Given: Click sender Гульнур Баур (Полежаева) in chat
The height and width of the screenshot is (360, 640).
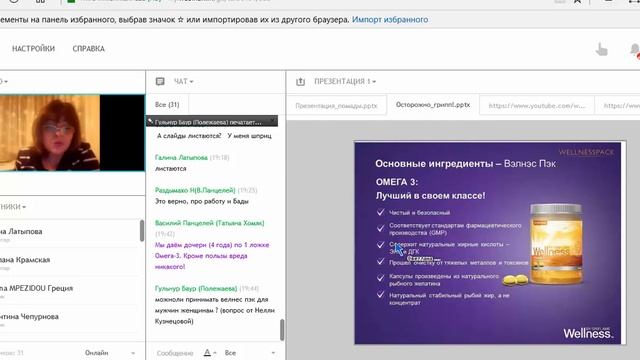Looking at the screenshot, I should coord(196,288).
